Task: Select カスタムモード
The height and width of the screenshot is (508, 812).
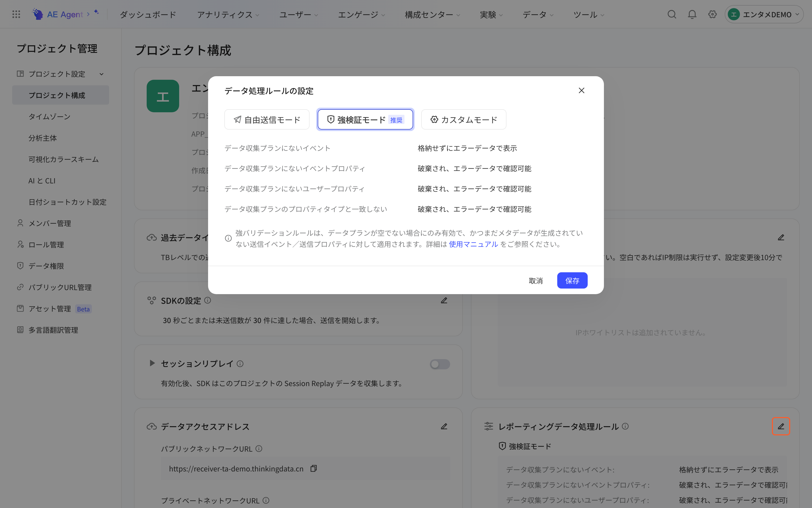Action: coord(464,119)
